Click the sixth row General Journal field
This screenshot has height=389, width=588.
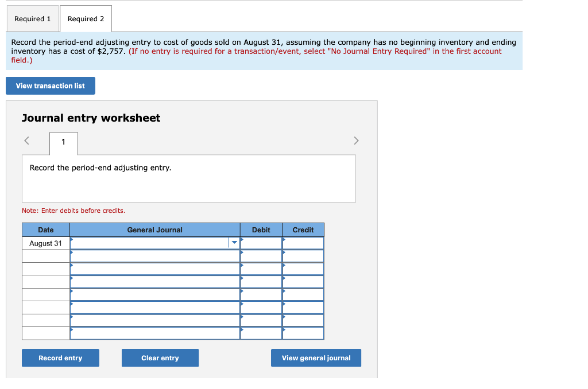(x=154, y=308)
